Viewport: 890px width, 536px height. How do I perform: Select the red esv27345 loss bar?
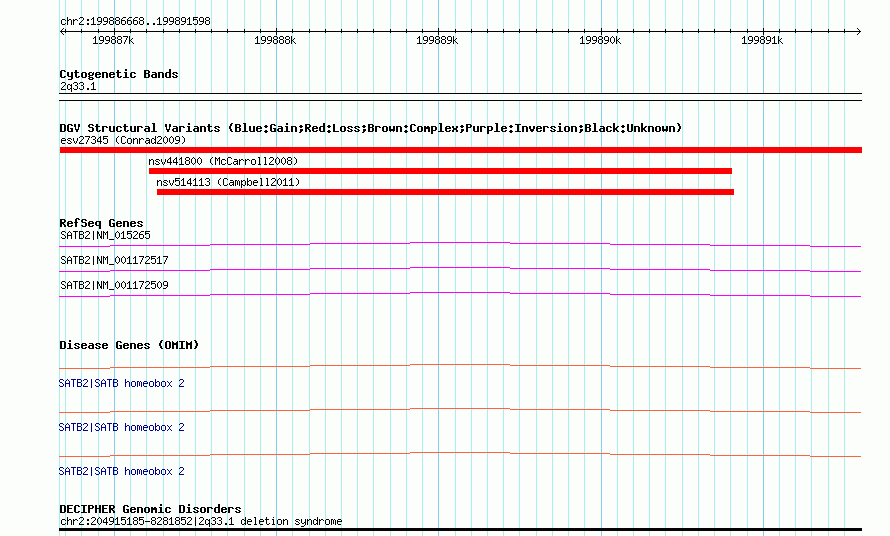(461, 150)
